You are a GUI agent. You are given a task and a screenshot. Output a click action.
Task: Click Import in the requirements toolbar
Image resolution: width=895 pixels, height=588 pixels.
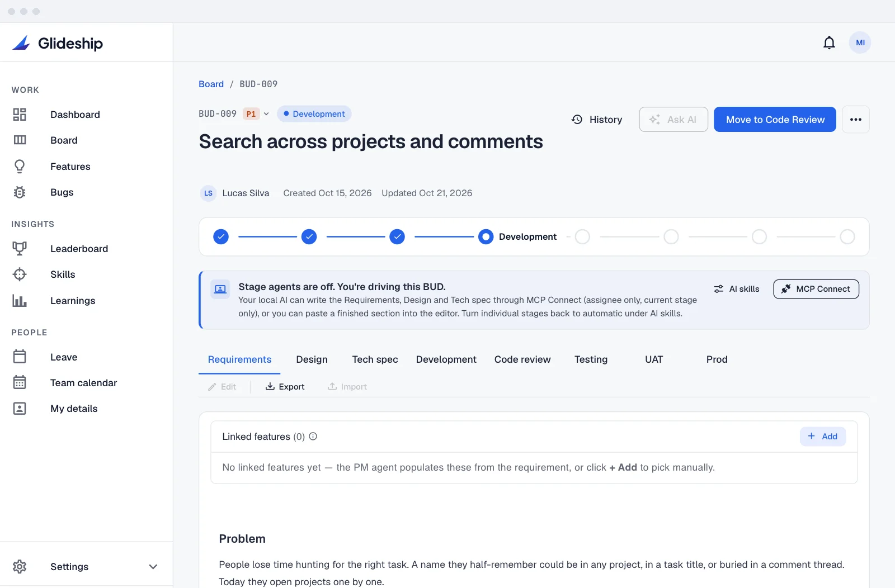tap(347, 387)
